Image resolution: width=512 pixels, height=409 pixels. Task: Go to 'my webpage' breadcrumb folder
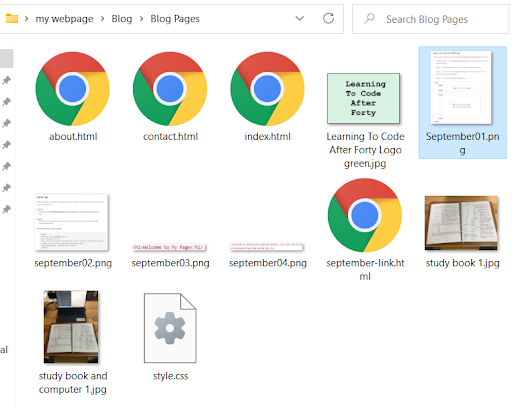click(64, 19)
